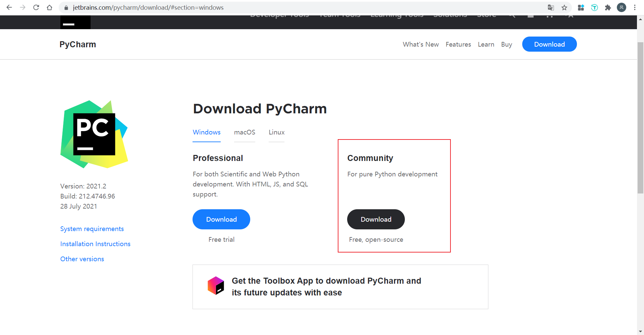Open Installation Instructions link

[x=95, y=244]
